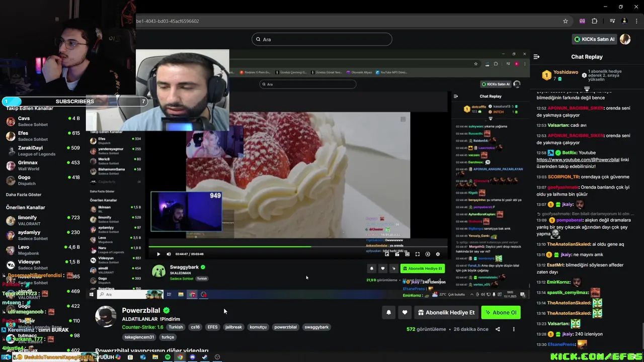
Task: Click the Ara search field
Action: pos(322,39)
